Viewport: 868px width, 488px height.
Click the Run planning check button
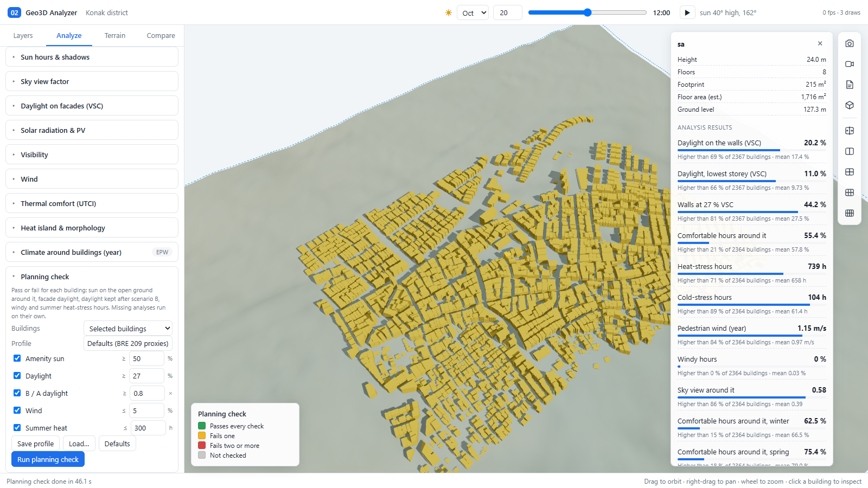48,459
